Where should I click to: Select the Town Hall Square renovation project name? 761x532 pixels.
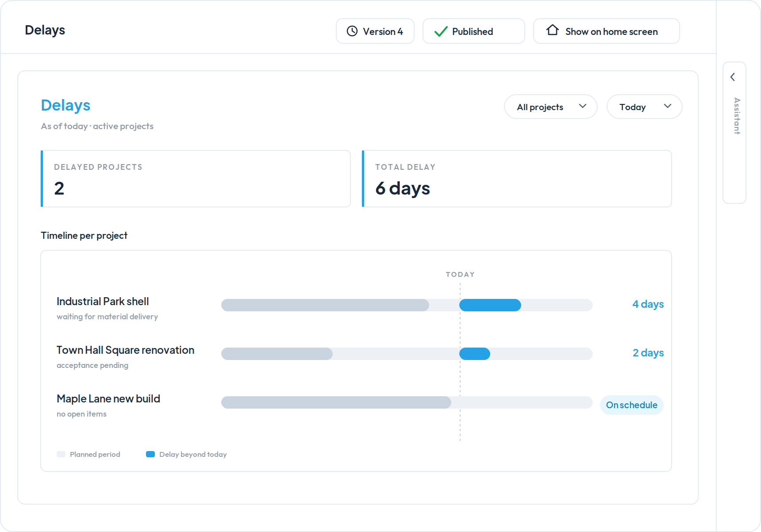pyautogui.click(x=125, y=350)
